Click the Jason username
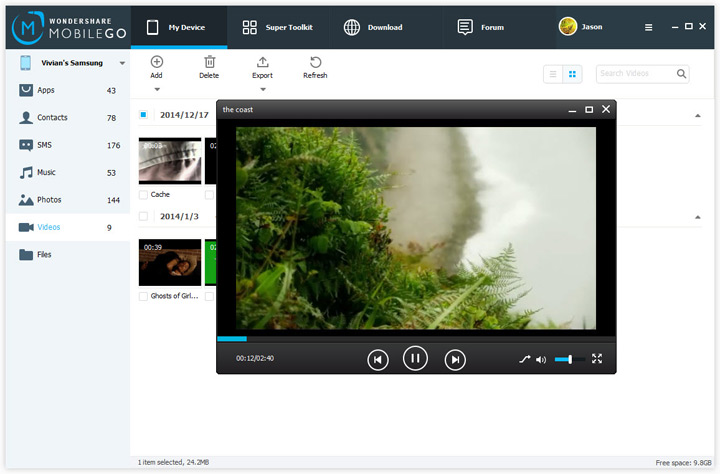The height and width of the screenshot is (474, 720). 592,27
